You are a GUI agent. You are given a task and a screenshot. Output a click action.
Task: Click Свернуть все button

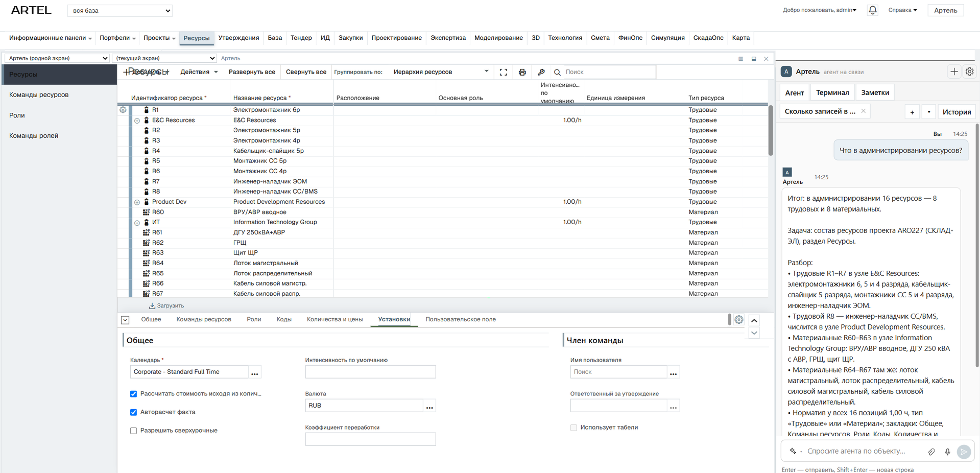pos(306,72)
